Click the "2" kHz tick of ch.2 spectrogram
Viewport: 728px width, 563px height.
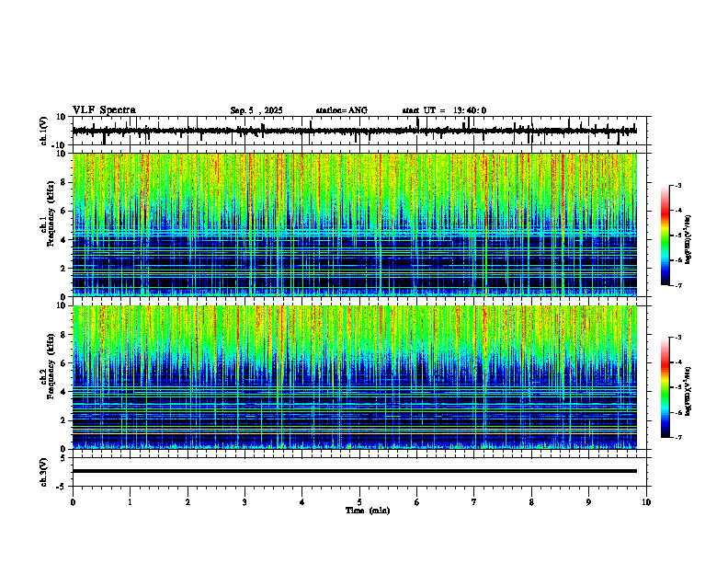[x=63, y=420]
